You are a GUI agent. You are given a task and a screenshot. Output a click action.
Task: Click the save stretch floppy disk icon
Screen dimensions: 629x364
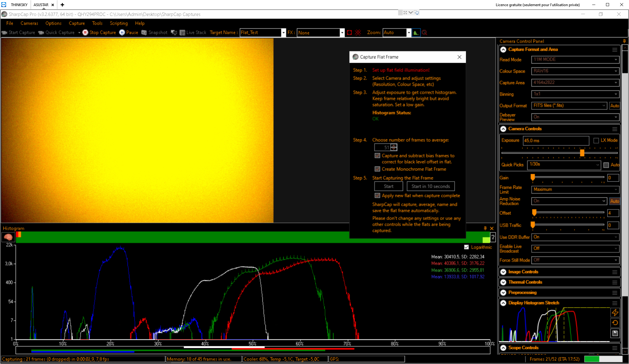point(615,333)
